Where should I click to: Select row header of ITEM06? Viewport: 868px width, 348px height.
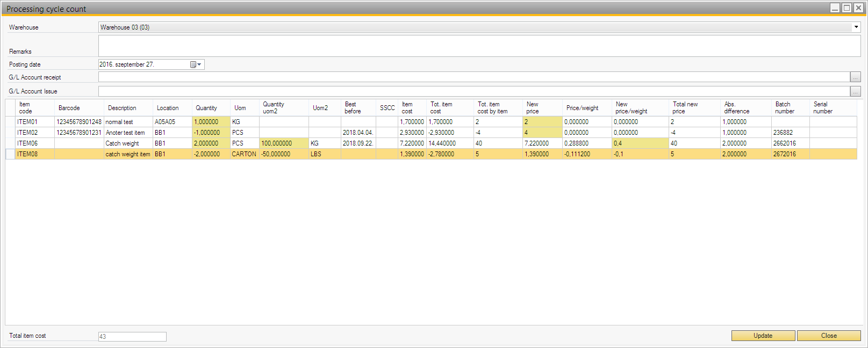[x=10, y=143]
